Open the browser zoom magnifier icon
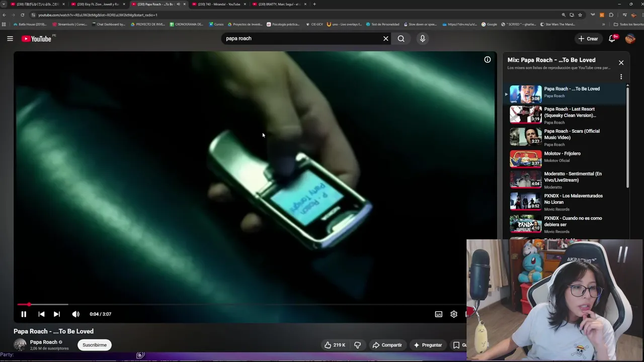 point(563,15)
